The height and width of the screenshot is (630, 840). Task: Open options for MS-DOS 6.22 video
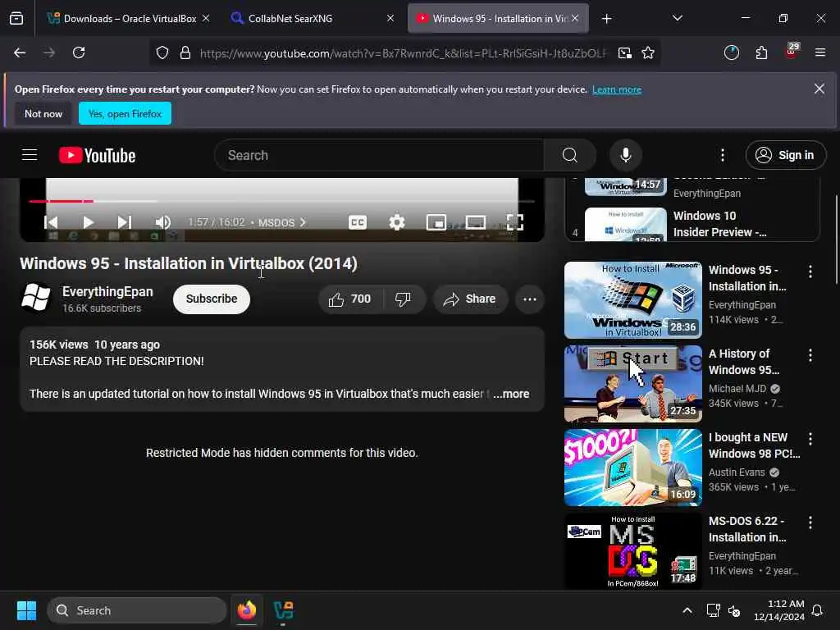tap(810, 523)
